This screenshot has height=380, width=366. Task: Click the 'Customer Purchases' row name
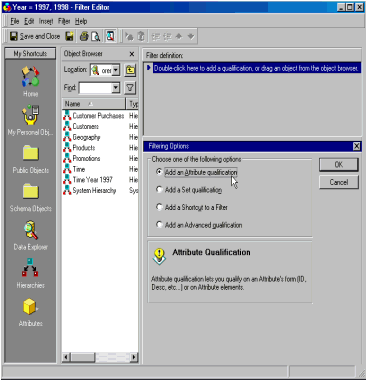98,116
